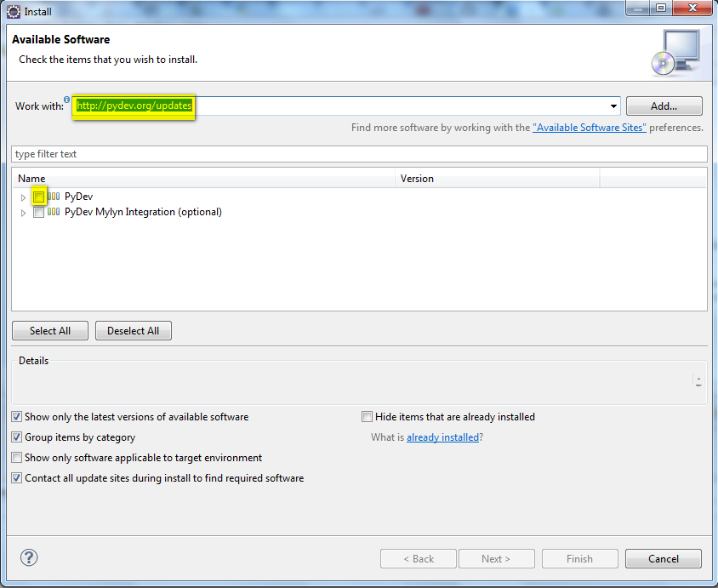This screenshot has height=588, width=718.
Task: Click the PyDev Mylyn Integration feature icon
Action: click(x=52, y=212)
